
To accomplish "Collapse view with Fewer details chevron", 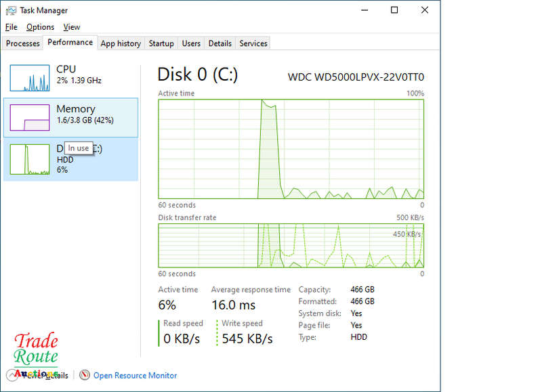I will (x=12, y=375).
